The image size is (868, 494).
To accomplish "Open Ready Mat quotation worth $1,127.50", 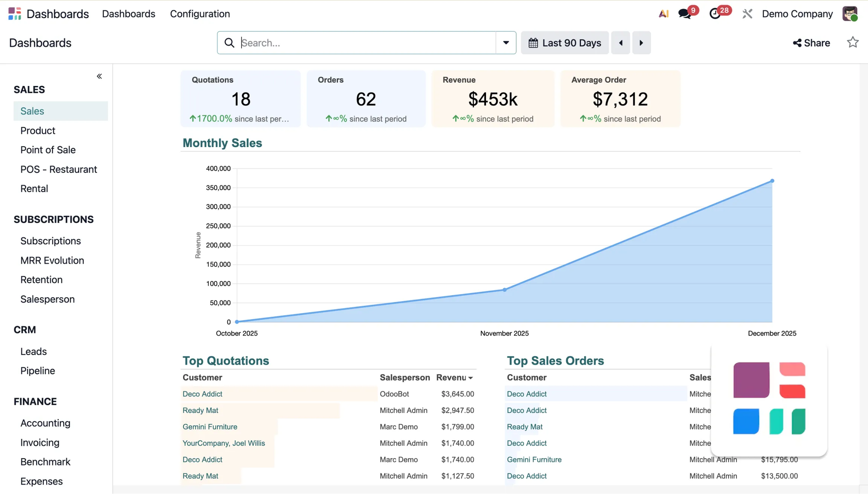I will click(200, 476).
